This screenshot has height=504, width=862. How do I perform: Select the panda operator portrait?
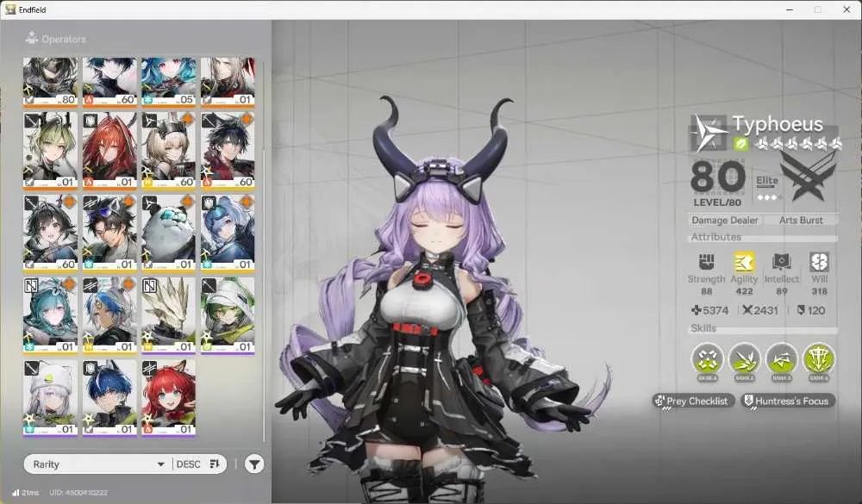coord(169,233)
